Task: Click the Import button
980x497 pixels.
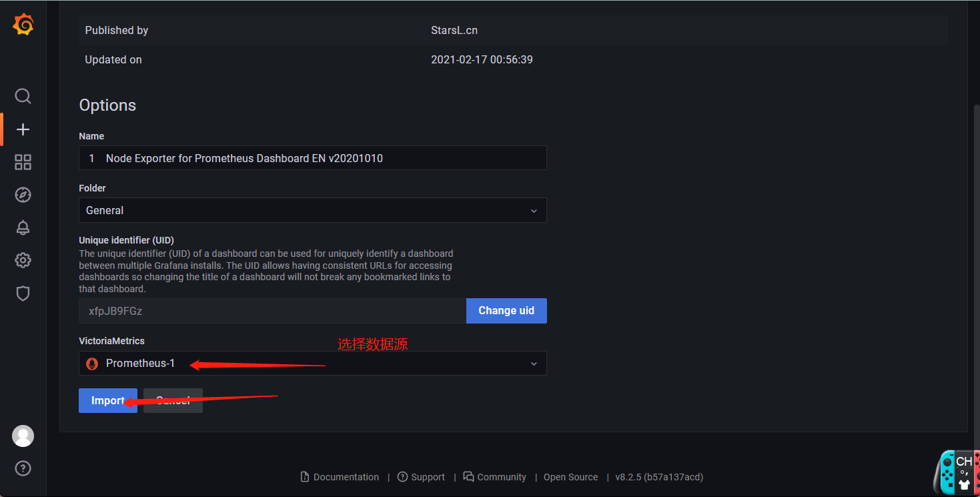Action: coord(108,401)
